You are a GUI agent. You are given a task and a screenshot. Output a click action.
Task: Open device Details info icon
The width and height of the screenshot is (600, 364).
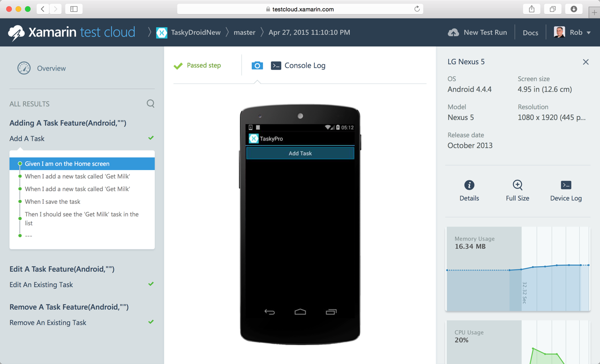click(469, 185)
